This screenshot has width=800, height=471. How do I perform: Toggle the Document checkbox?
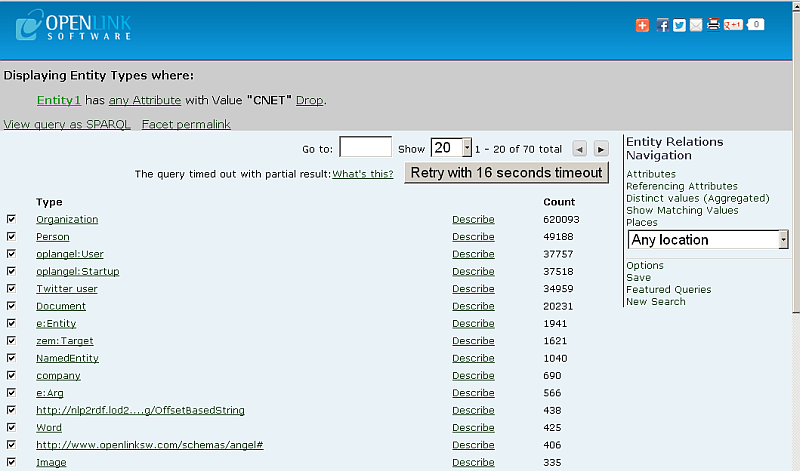tap(11, 306)
